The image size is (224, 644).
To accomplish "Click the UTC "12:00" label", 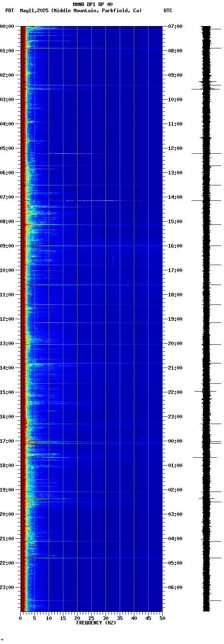I will [x=175, y=148].
